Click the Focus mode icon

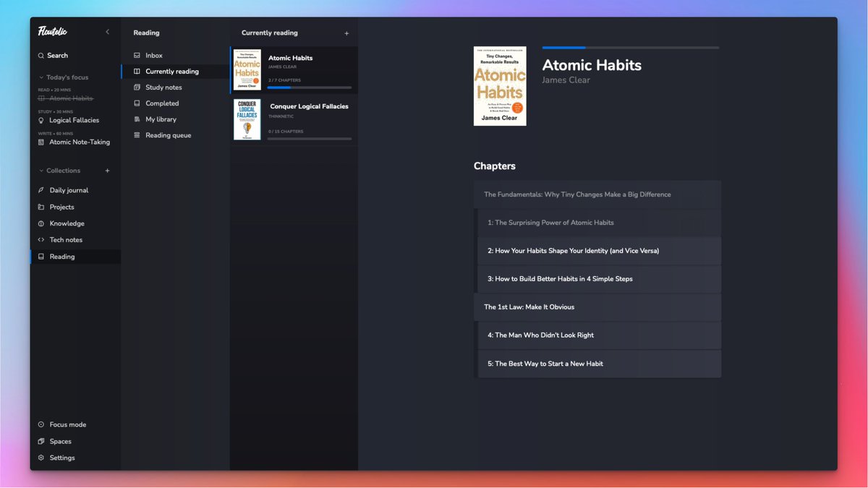pos(41,424)
